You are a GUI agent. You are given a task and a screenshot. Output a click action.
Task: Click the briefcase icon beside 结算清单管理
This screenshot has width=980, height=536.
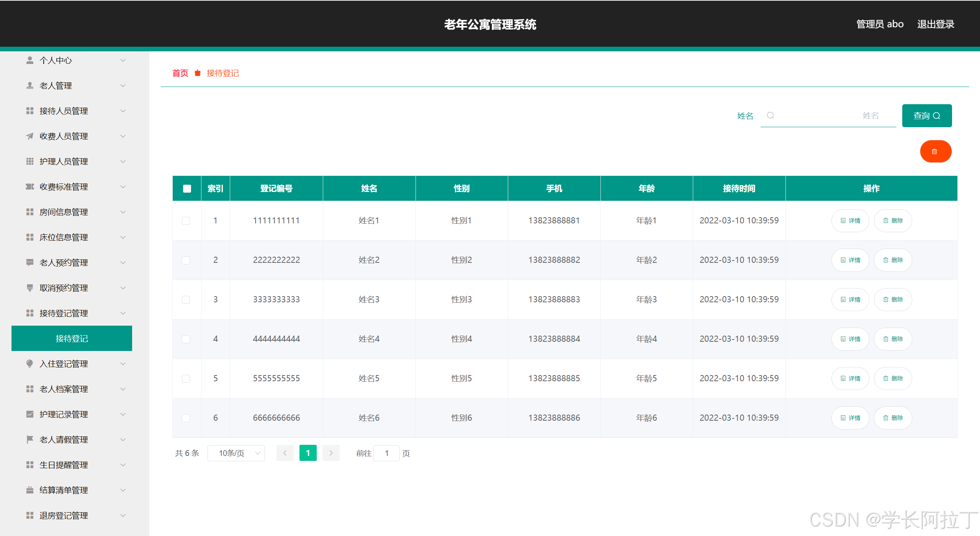(29, 490)
